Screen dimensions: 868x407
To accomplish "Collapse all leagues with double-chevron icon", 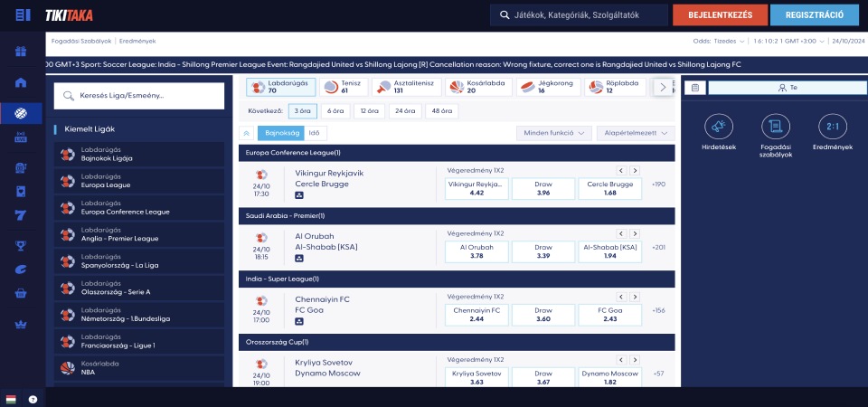I will [x=246, y=133].
